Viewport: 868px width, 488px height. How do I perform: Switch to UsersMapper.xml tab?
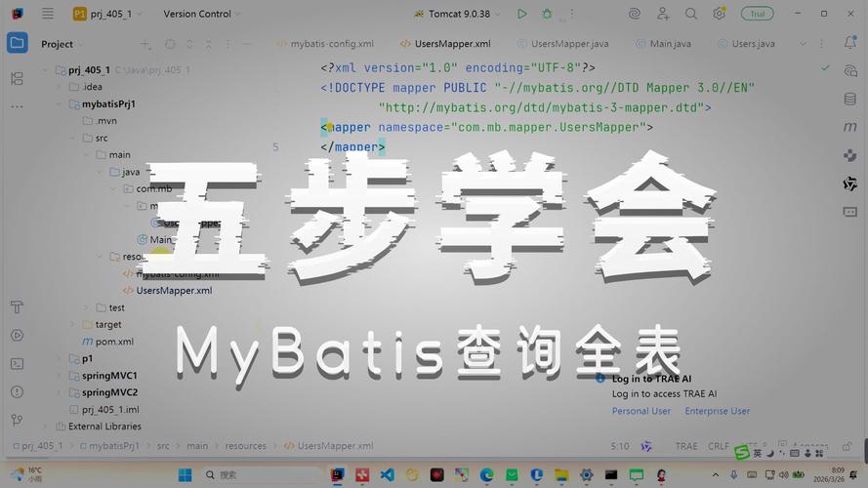tap(446, 44)
